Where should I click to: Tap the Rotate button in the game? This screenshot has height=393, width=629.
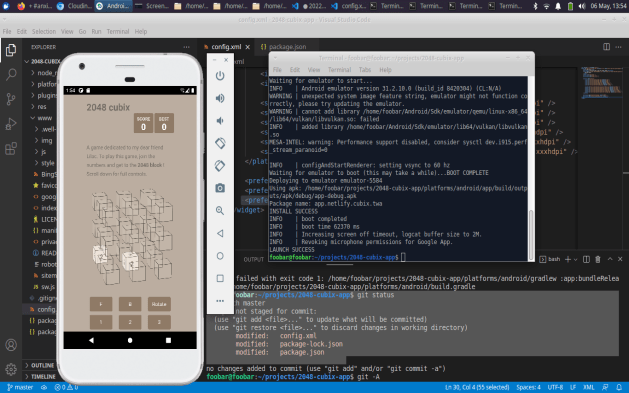coord(159,304)
